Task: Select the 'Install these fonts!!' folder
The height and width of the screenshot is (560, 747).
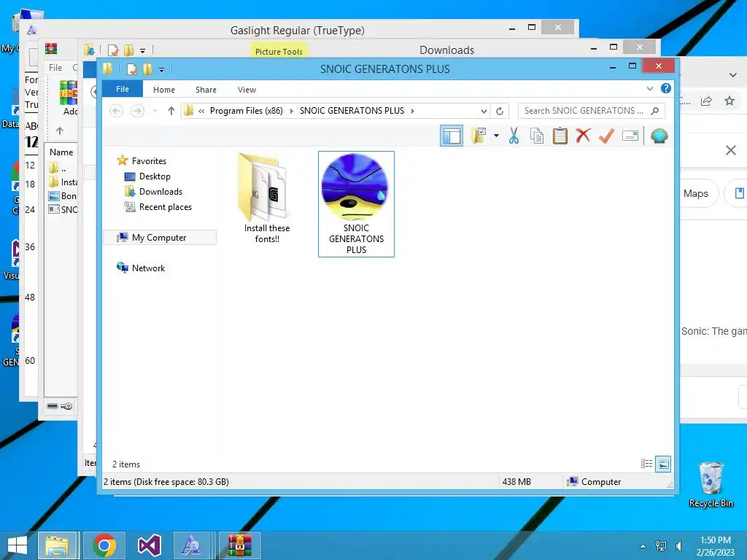Action: [x=266, y=199]
